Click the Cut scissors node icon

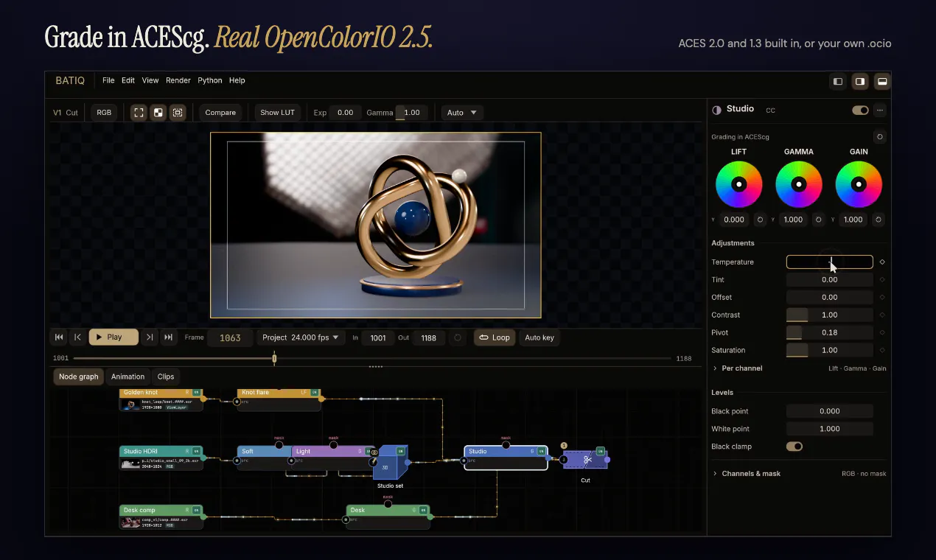pyautogui.click(x=587, y=460)
